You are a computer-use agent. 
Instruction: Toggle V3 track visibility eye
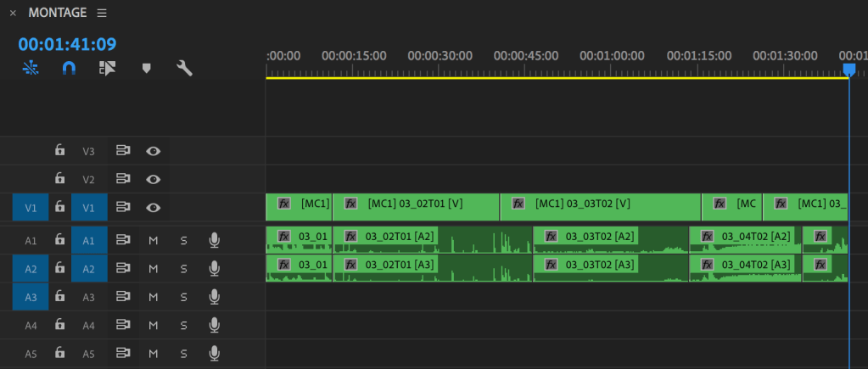(x=153, y=151)
